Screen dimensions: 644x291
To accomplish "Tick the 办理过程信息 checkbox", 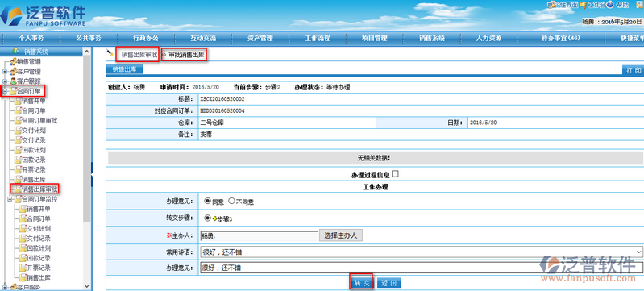I will click(395, 174).
